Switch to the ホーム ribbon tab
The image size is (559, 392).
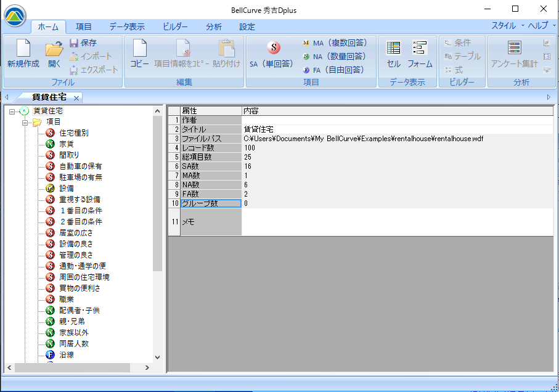(48, 27)
